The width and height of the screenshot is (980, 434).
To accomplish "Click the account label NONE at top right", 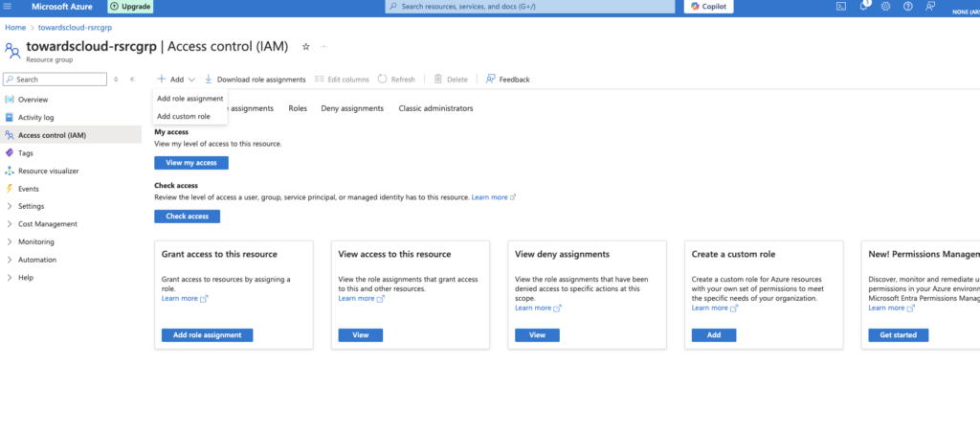I will (966, 11).
